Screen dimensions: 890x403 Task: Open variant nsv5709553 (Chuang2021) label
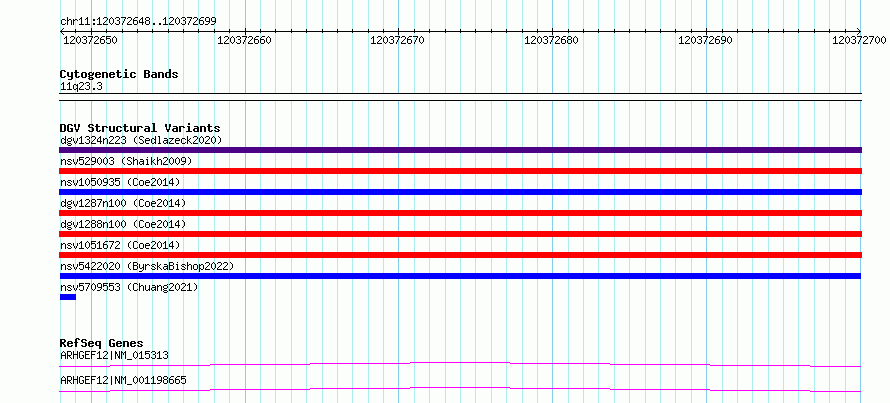pyautogui.click(x=129, y=287)
